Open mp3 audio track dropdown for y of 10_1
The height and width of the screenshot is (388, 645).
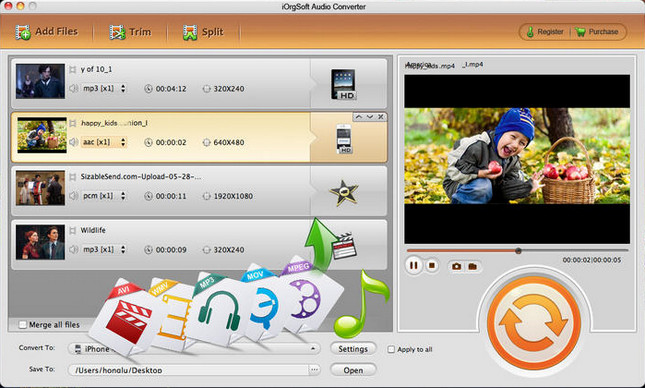point(104,88)
